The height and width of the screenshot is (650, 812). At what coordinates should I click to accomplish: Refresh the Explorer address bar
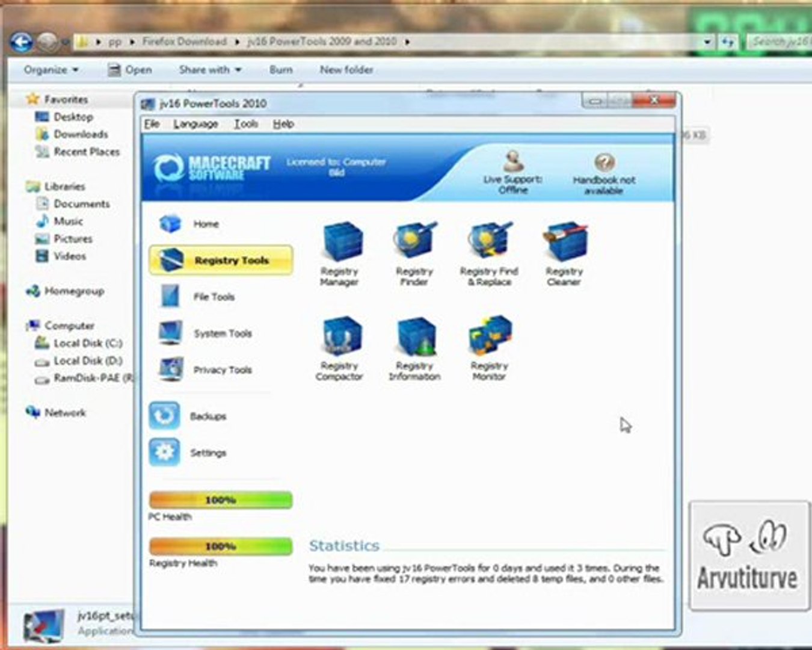click(728, 42)
